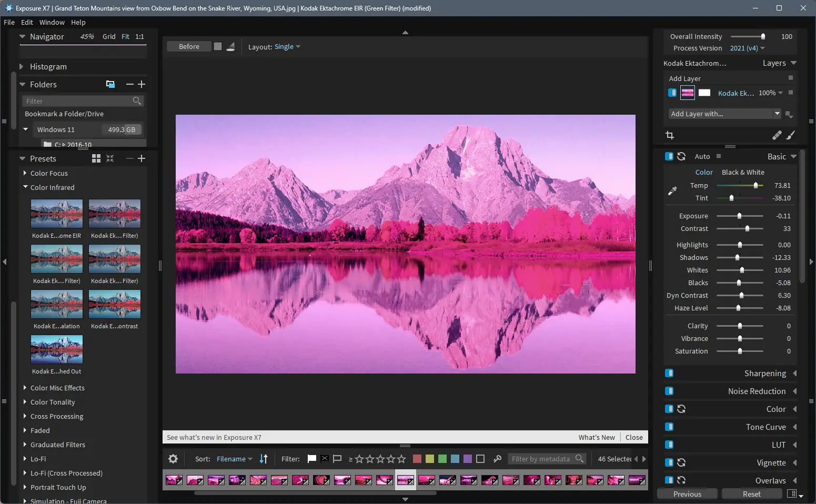Switch presets to grid thumbnail view
The image size is (816, 504).
click(x=96, y=158)
